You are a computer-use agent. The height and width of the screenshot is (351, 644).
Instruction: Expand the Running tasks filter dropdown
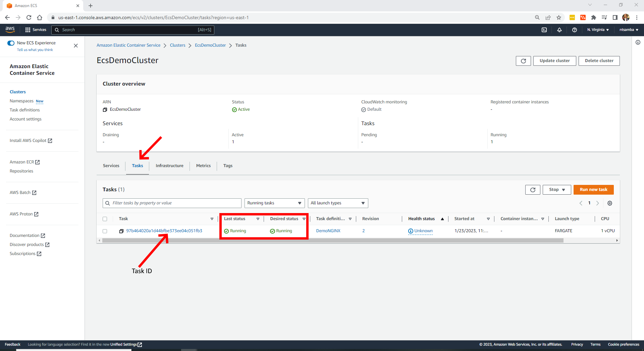click(274, 203)
